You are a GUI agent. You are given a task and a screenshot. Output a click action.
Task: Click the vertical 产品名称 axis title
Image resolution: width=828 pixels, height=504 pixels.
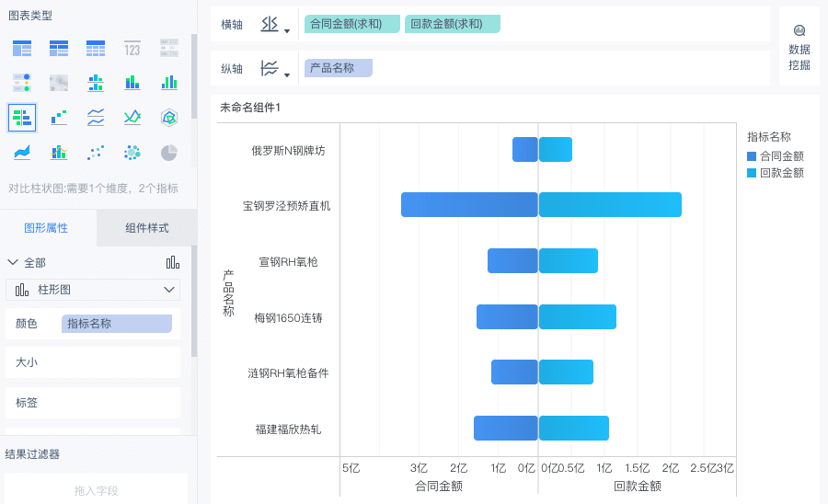228,292
